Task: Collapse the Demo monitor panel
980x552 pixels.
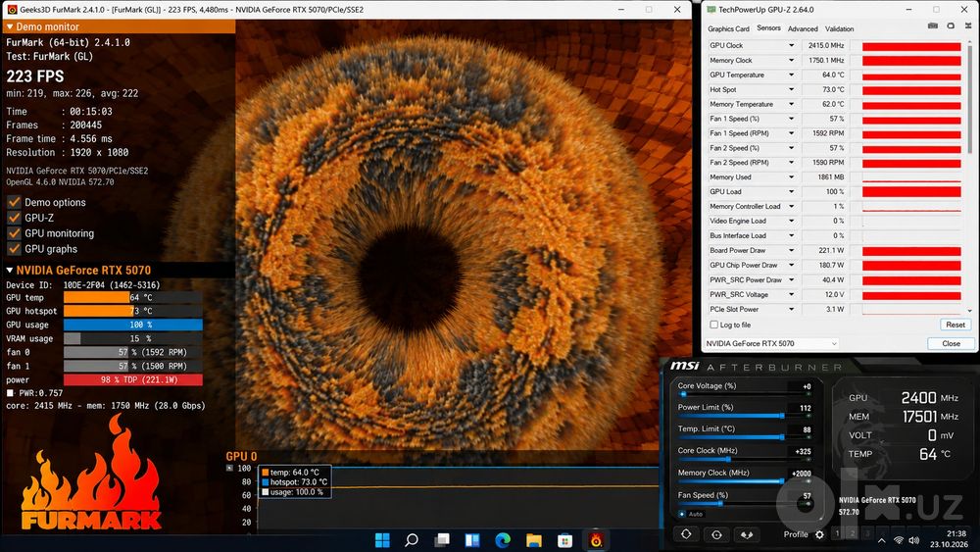Action: pos(10,26)
